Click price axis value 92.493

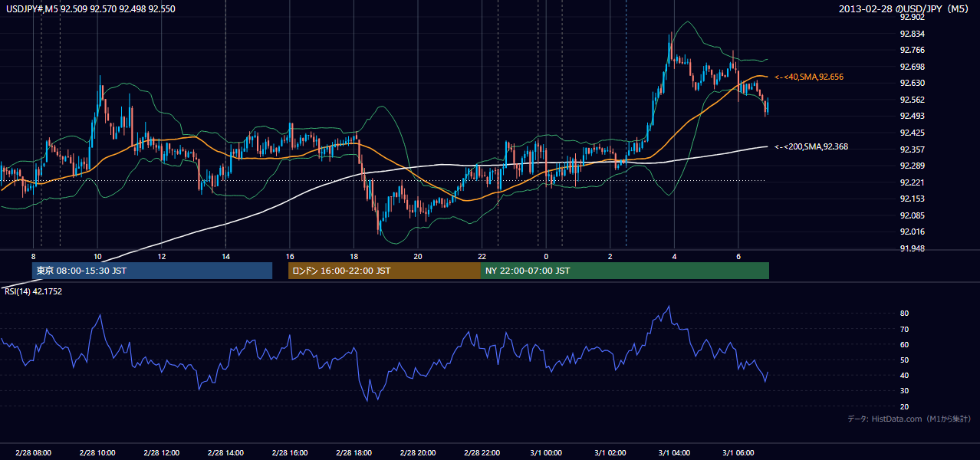coord(913,116)
